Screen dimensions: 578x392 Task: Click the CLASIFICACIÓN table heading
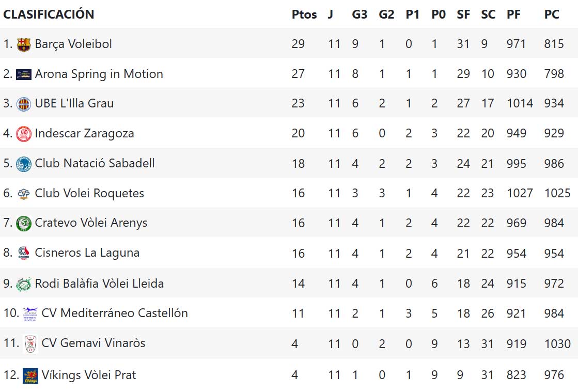[49, 14]
